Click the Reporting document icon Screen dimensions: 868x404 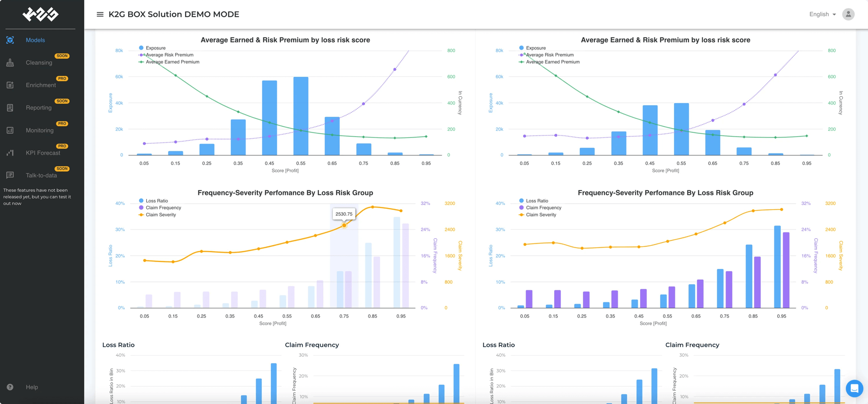pos(10,108)
